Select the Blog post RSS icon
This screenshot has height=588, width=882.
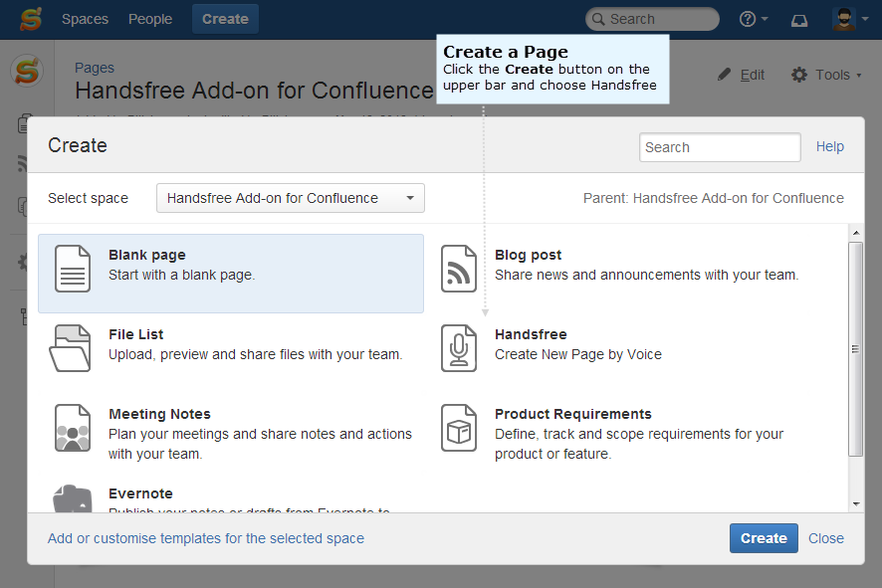click(x=459, y=269)
